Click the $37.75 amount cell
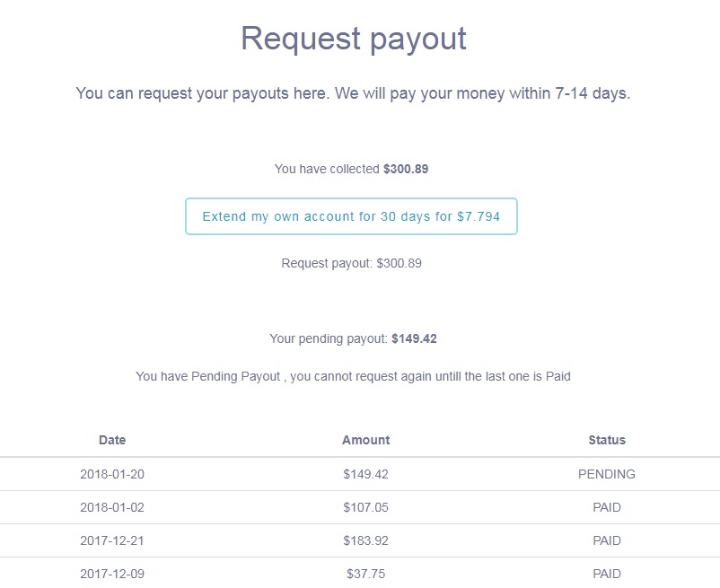Viewport: 720px width, 588px height. click(365, 574)
